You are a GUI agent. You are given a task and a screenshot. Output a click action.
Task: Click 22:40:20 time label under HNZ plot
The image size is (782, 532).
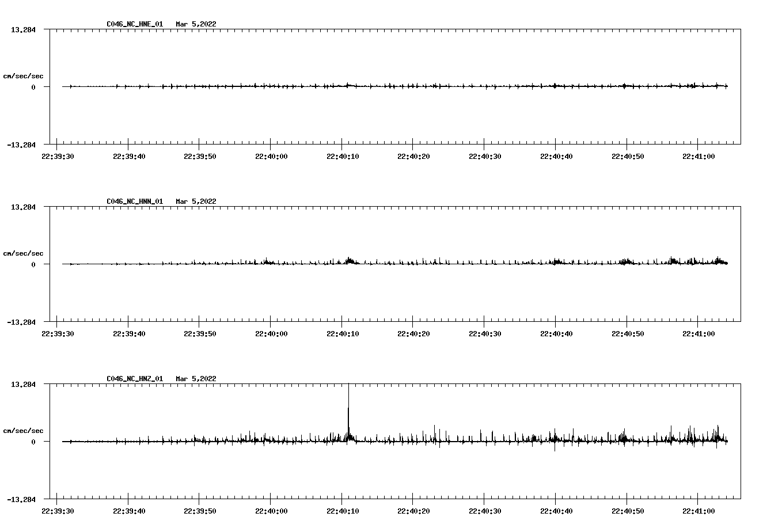[413, 511]
